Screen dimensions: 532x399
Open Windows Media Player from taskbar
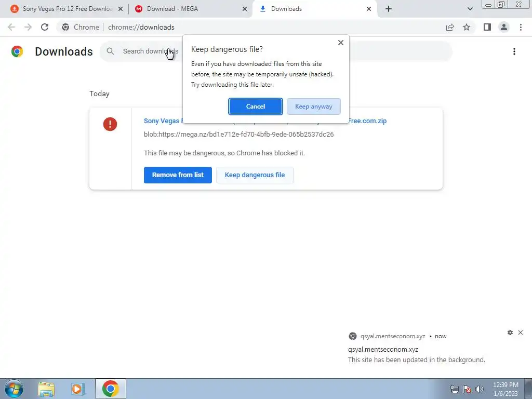[78, 389]
